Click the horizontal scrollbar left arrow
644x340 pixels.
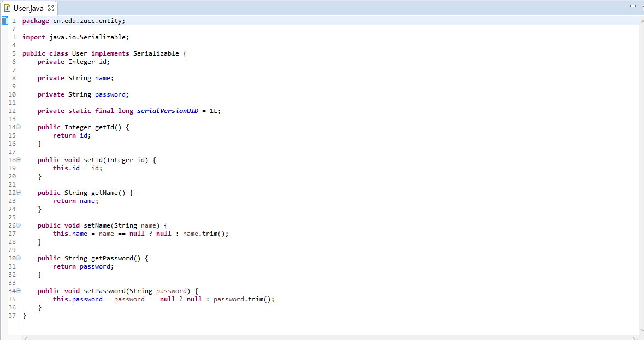click(x=26, y=338)
